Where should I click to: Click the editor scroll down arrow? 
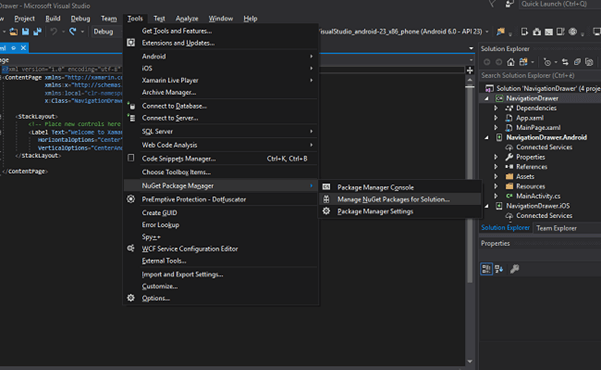click(470, 361)
